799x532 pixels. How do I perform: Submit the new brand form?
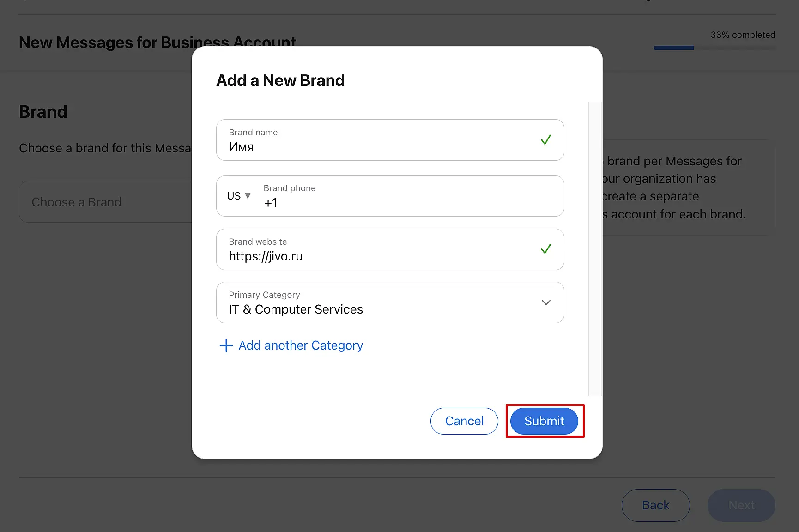point(544,421)
